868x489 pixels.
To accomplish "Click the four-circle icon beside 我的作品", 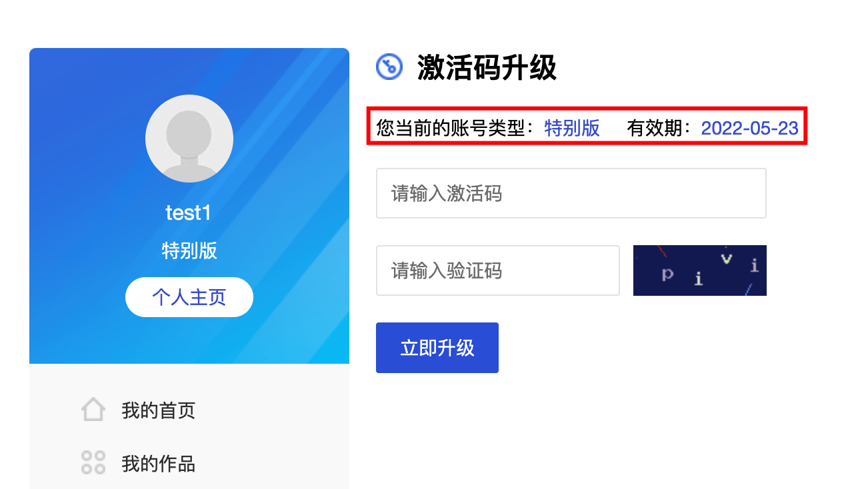I will click(x=93, y=462).
